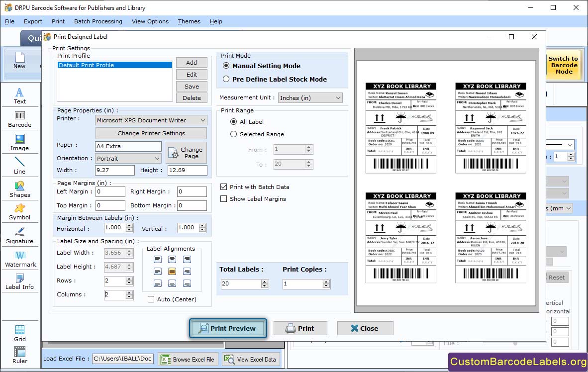Image resolution: width=588 pixels, height=372 pixels.
Task: Click the Print Preview button
Action: coord(228,328)
